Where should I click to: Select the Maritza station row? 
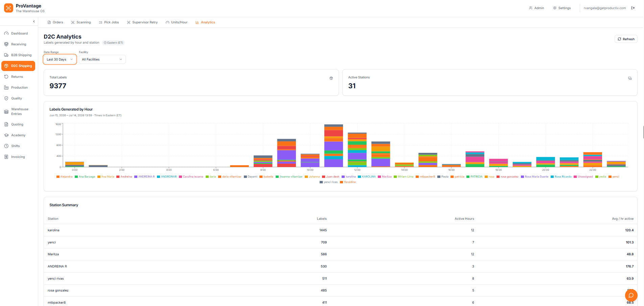[341, 254]
